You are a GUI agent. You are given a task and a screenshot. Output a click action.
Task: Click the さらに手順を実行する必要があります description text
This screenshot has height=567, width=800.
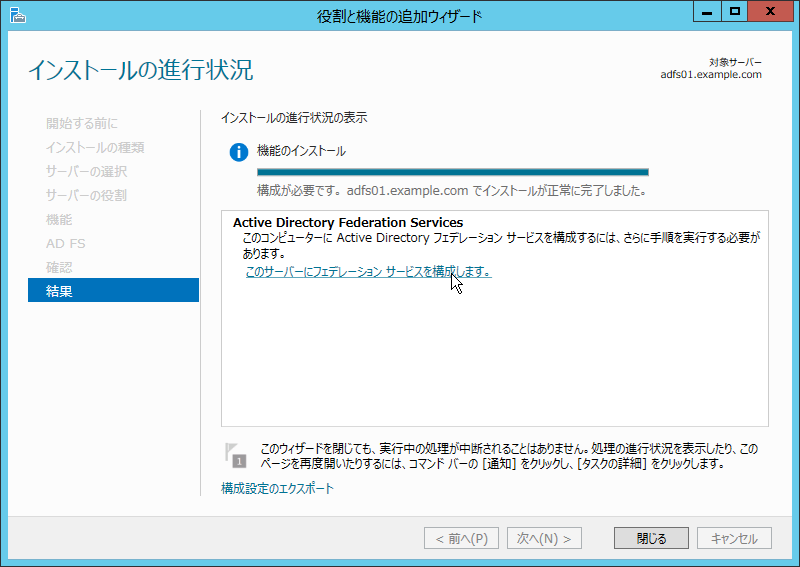[x=501, y=245]
